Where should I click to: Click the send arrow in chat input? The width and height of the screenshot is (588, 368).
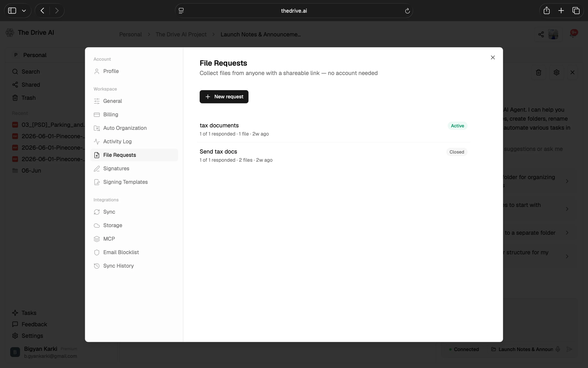[569, 349]
